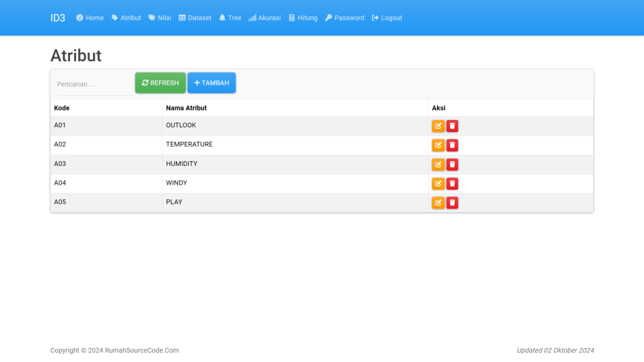644x362 pixels.
Task: Focus the Pencarian search field
Action: pyautogui.click(x=93, y=85)
